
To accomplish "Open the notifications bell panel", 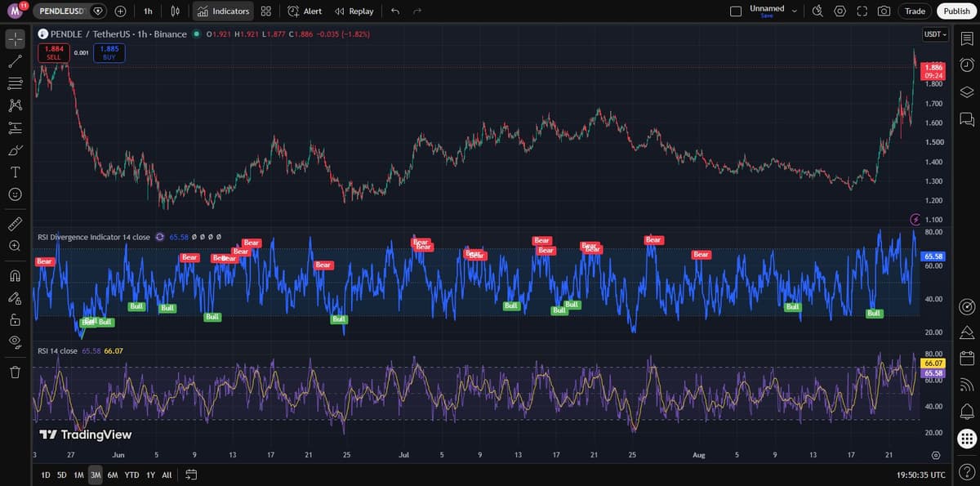I will coord(966,411).
